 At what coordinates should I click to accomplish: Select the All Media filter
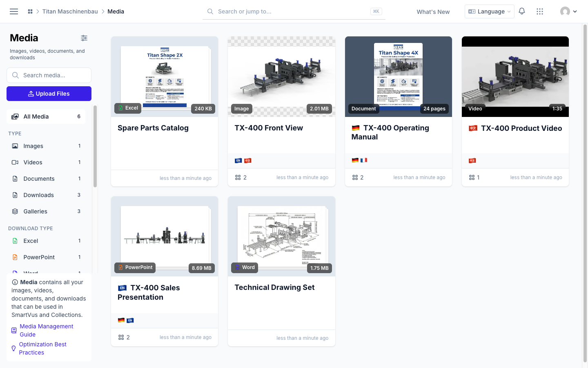pyautogui.click(x=46, y=117)
